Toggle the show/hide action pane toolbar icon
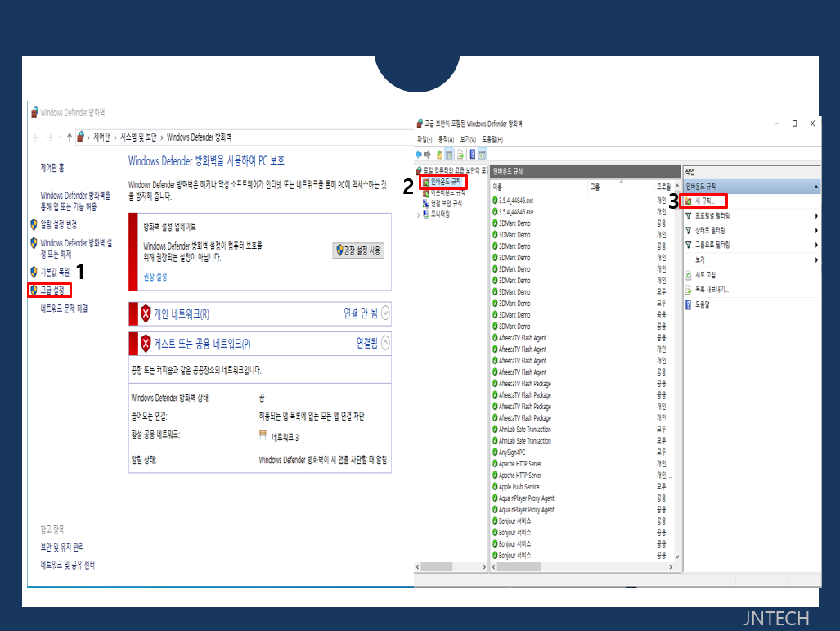 point(482,155)
